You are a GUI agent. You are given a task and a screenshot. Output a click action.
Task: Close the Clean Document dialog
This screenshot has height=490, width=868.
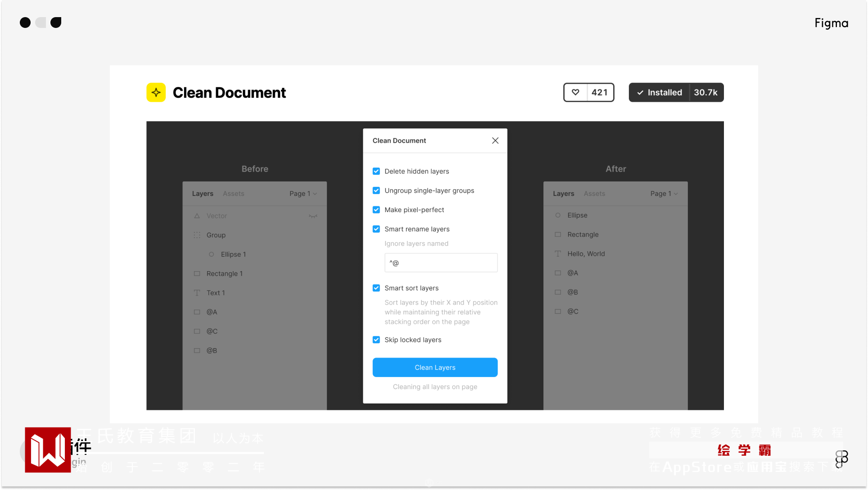tap(495, 141)
